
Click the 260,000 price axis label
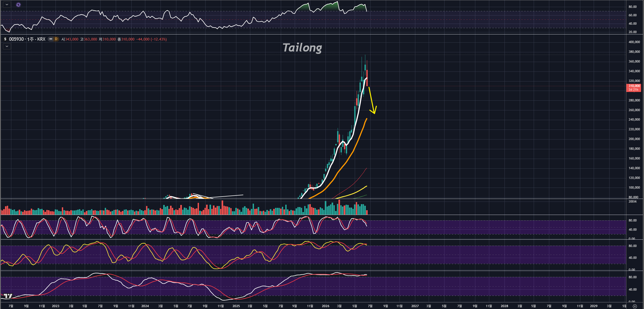click(x=634, y=110)
